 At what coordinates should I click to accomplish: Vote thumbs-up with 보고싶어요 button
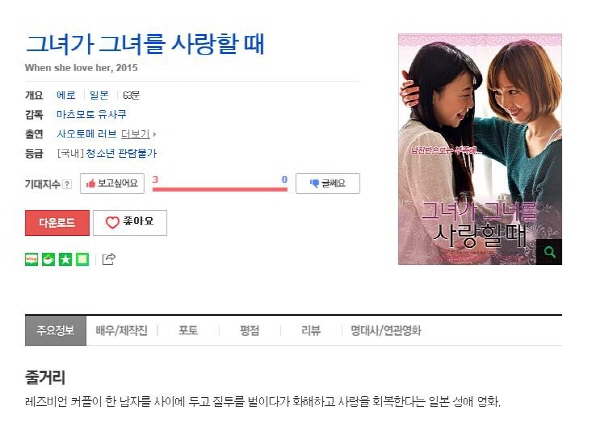(x=112, y=183)
